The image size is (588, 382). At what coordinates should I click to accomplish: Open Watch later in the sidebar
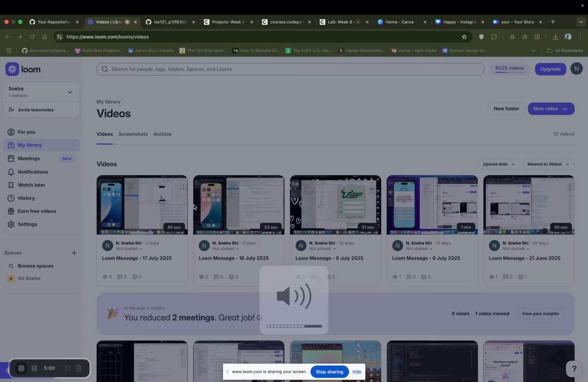point(42,185)
